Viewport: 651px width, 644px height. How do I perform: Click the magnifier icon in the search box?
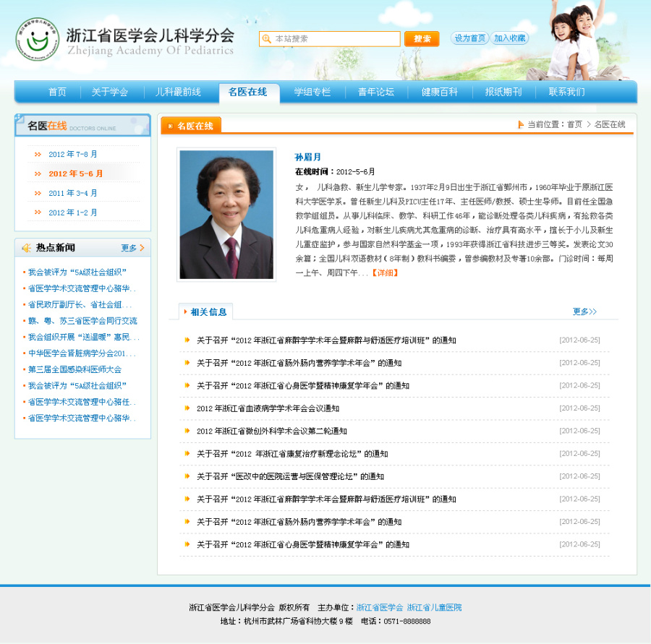point(268,38)
